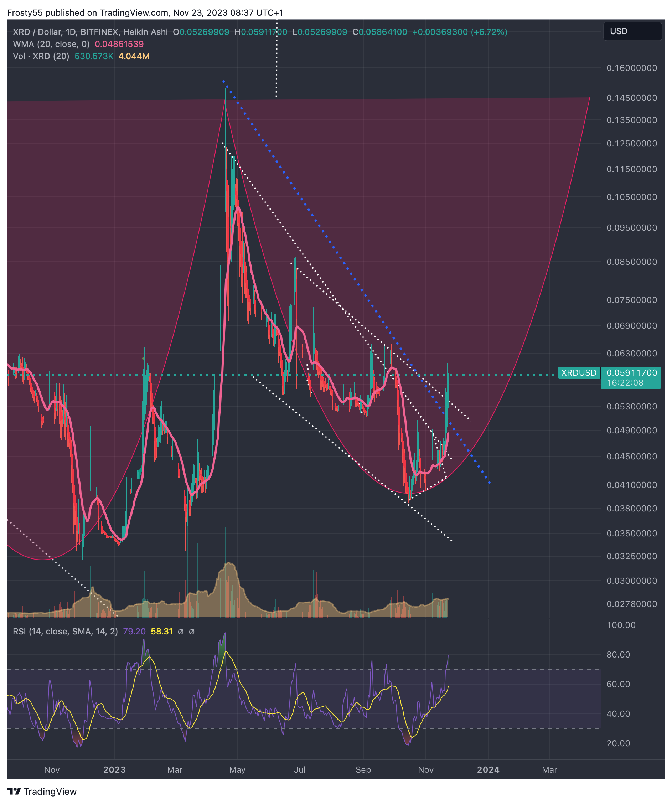Click the 0.03250000 price axis label

[632, 556]
